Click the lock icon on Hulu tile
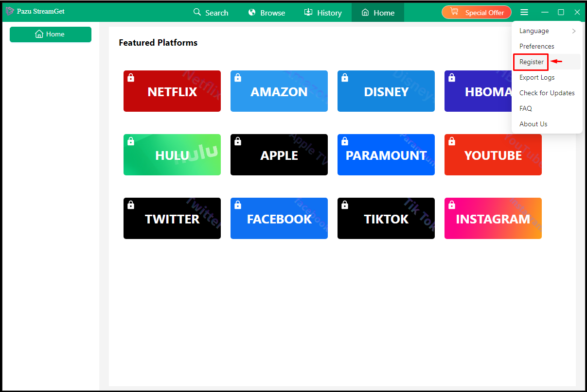 (x=131, y=141)
